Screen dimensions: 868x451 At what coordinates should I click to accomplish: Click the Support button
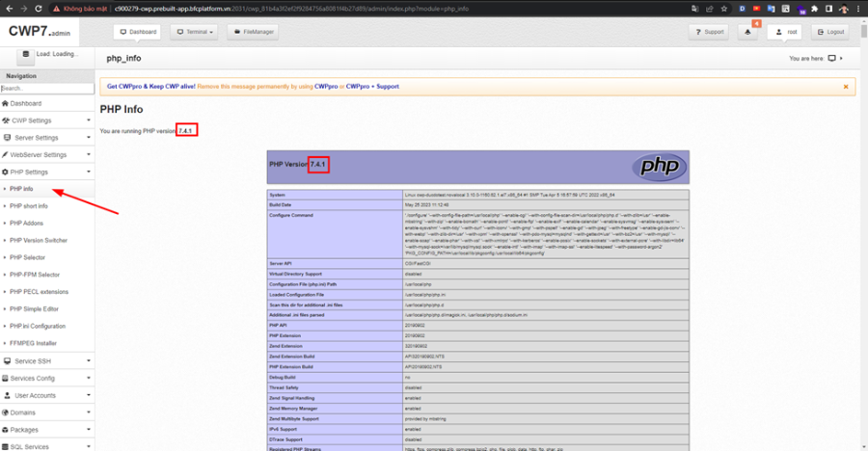pyautogui.click(x=709, y=32)
